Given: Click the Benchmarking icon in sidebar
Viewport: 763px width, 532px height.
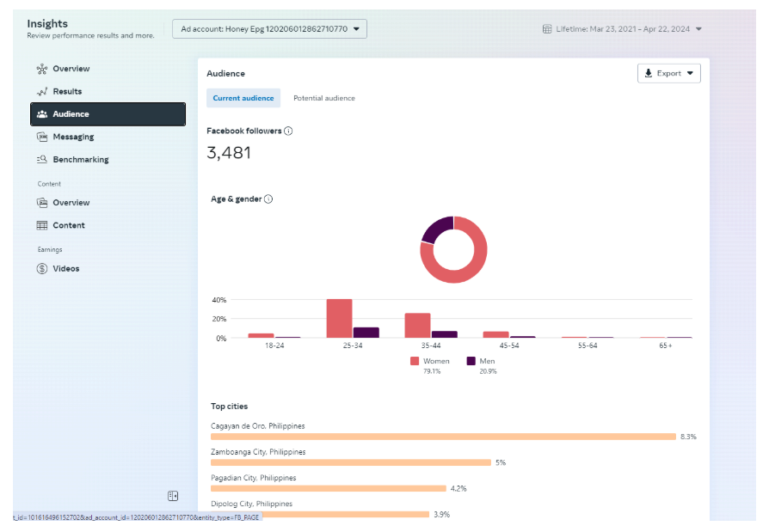Looking at the screenshot, I should (x=42, y=160).
